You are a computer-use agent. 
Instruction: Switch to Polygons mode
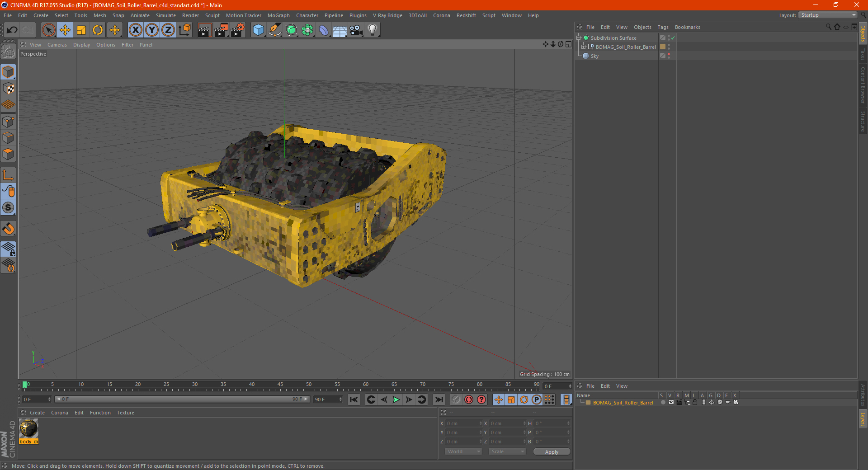click(8, 154)
